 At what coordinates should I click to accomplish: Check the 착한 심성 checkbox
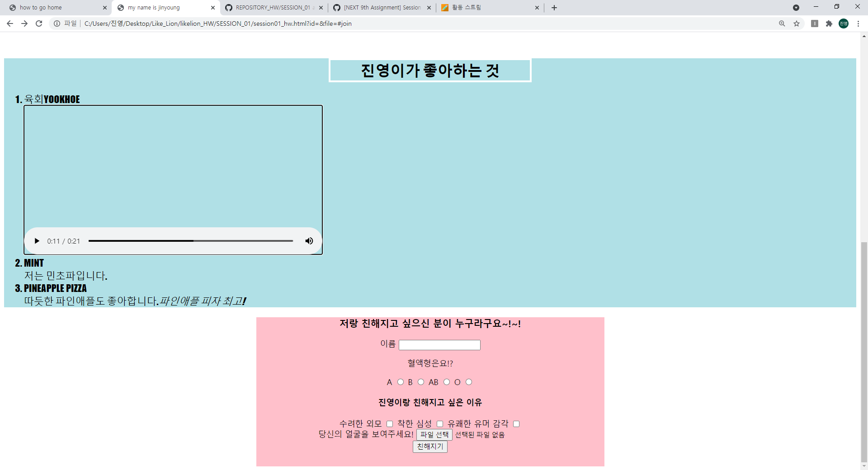(x=440, y=424)
